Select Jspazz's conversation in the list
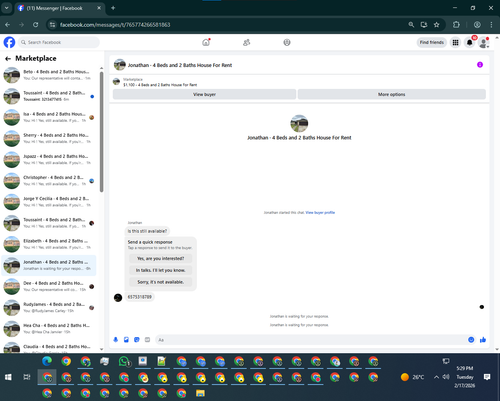500x401 pixels. coord(49,159)
